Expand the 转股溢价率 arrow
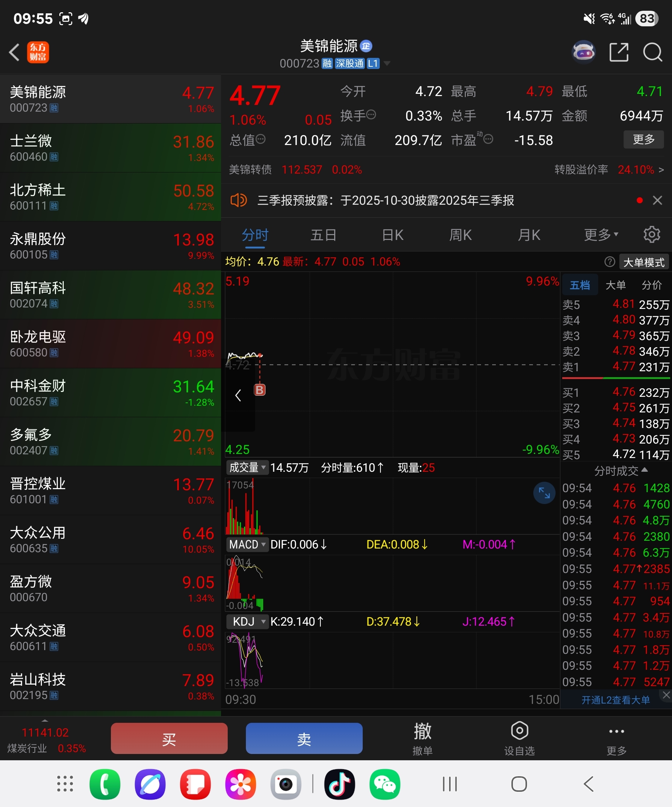 [661, 169]
